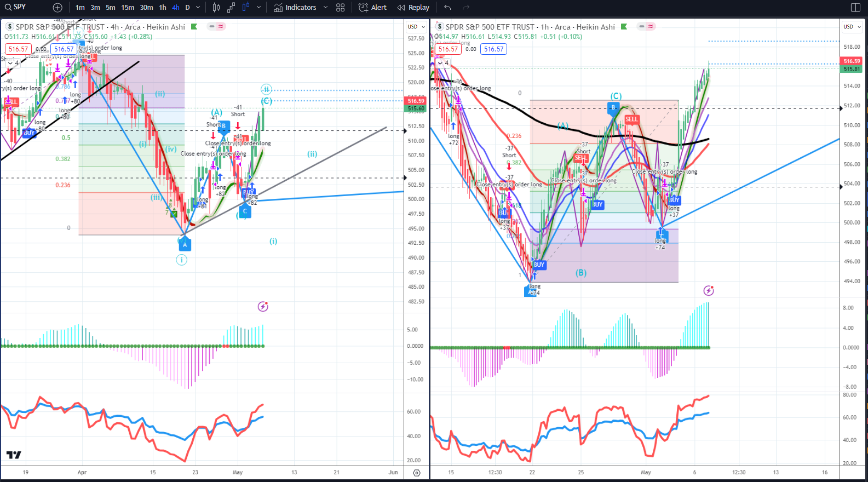Select the blue B marker on 4h chart
The height and width of the screenshot is (482, 868).
(x=223, y=127)
